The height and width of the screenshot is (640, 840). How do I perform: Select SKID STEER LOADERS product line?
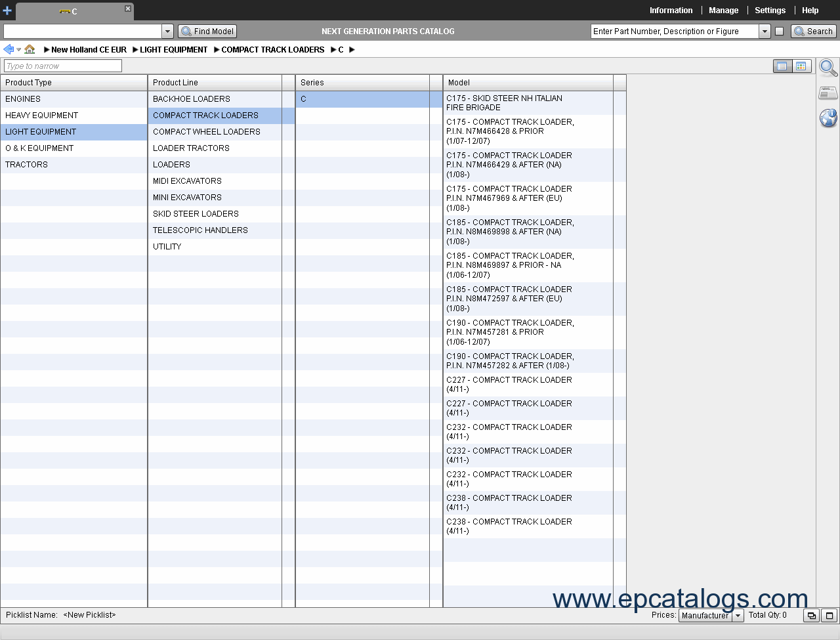click(222, 214)
